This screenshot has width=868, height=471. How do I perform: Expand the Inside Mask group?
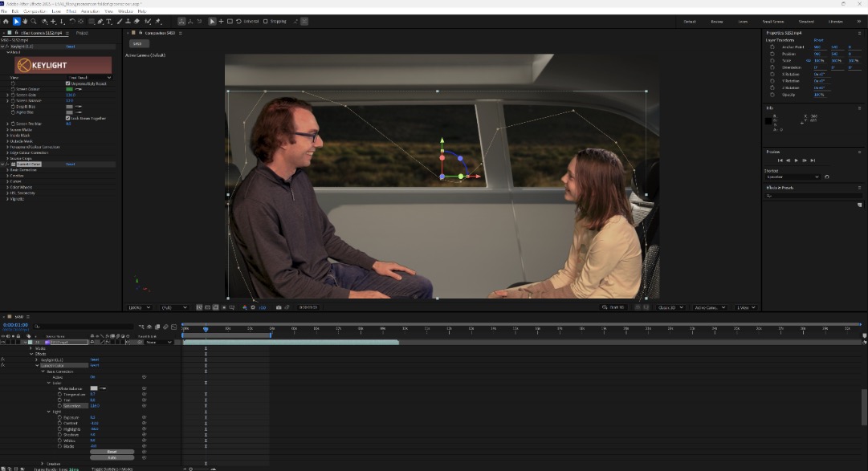point(8,136)
